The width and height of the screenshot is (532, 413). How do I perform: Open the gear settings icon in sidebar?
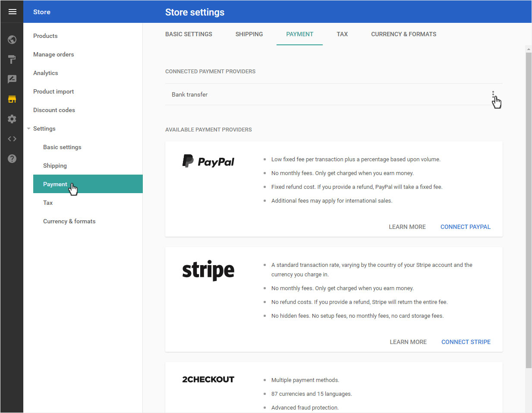click(x=12, y=119)
